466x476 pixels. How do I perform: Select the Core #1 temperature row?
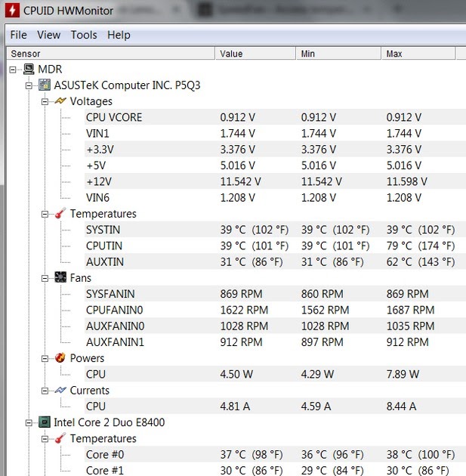275,470
